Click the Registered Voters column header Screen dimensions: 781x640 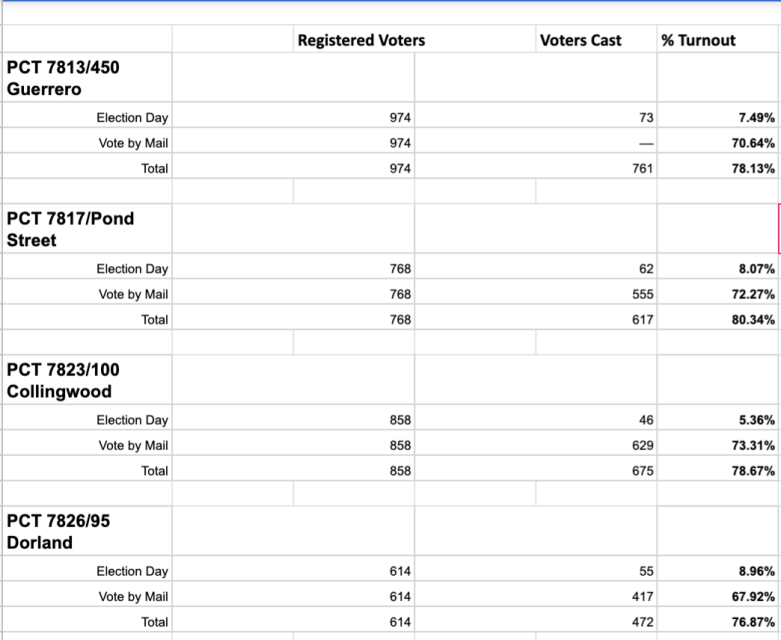[x=361, y=41]
